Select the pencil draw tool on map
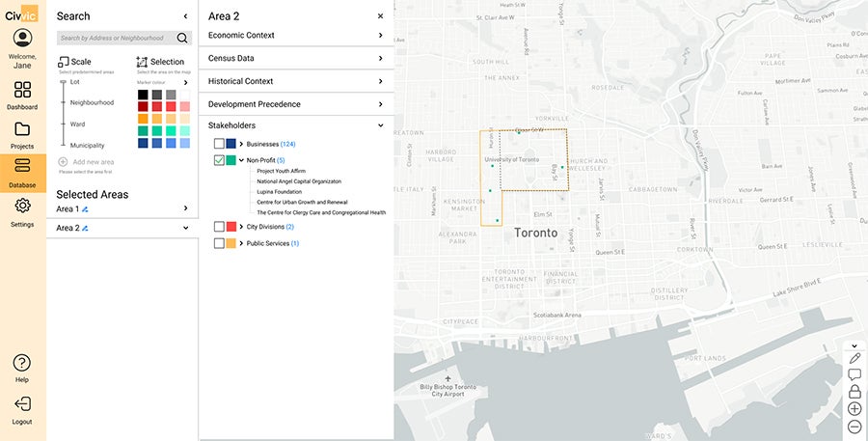The height and width of the screenshot is (441, 868). (854, 358)
